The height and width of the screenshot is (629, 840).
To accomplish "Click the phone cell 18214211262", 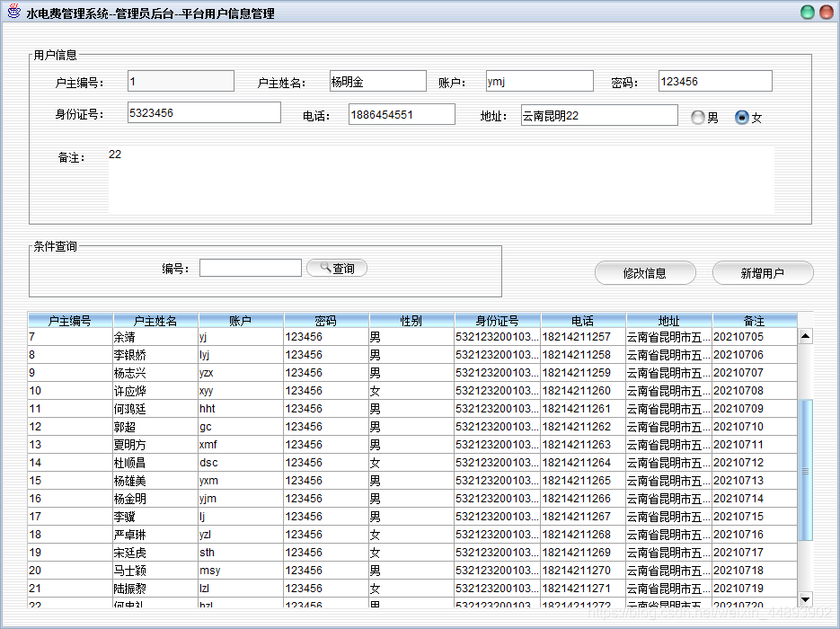I will pos(583,427).
